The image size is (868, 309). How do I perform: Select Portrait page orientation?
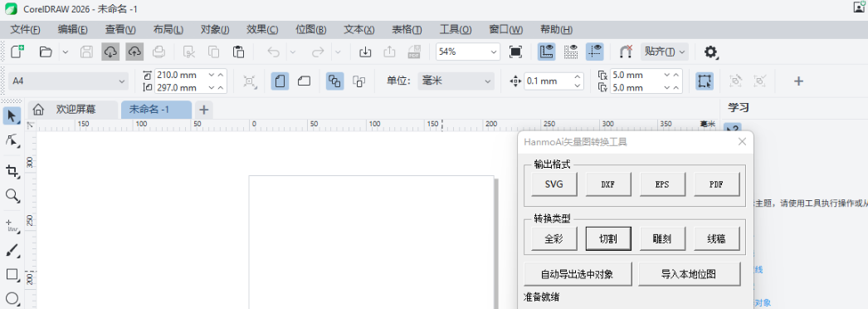[280, 81]
